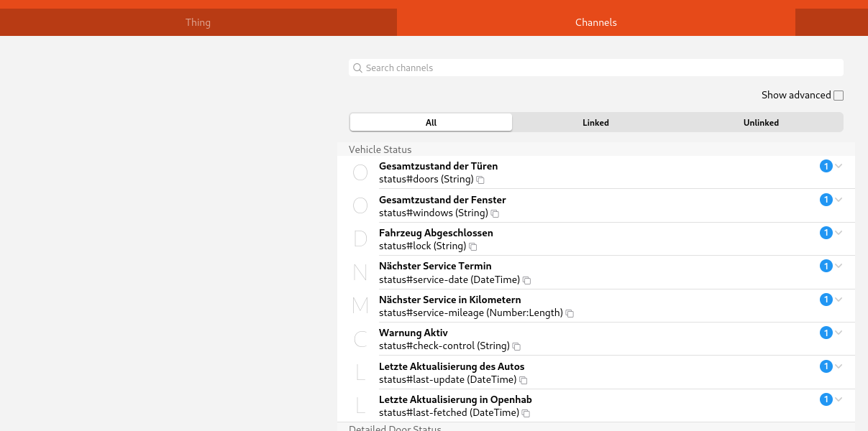
Task: Copy the status#lock channel ID
Action: click(473, 246)
